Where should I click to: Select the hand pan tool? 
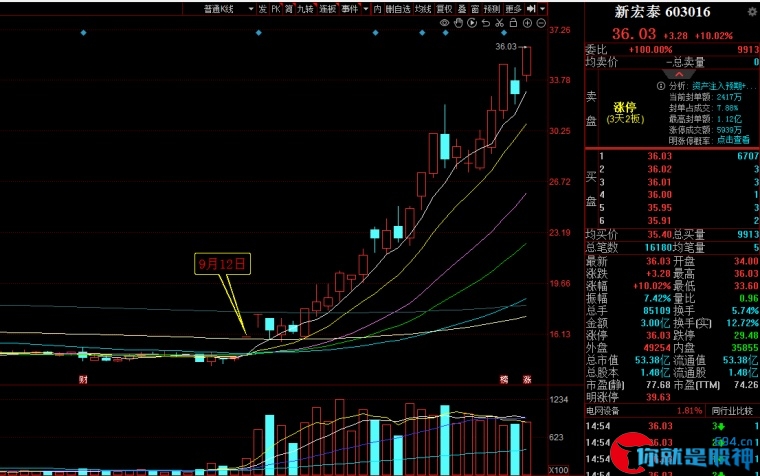pyautogui.click(x=458, y=23)
